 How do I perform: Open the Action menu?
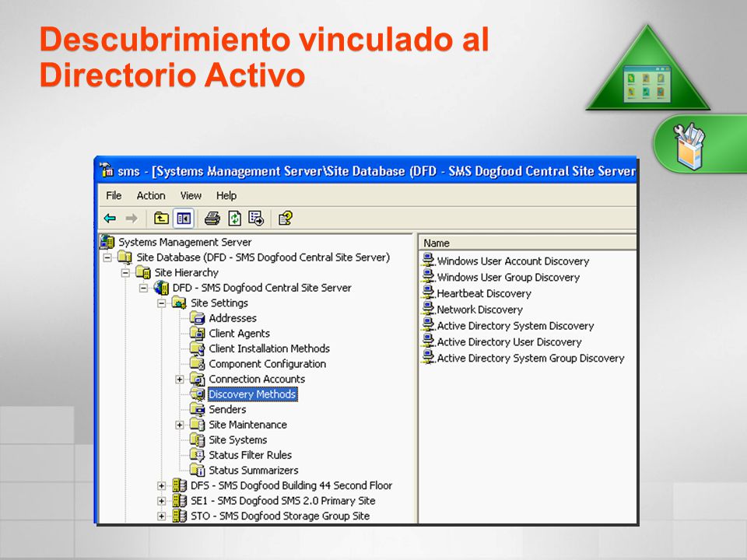pyautogui.click(x=151, y=196)
